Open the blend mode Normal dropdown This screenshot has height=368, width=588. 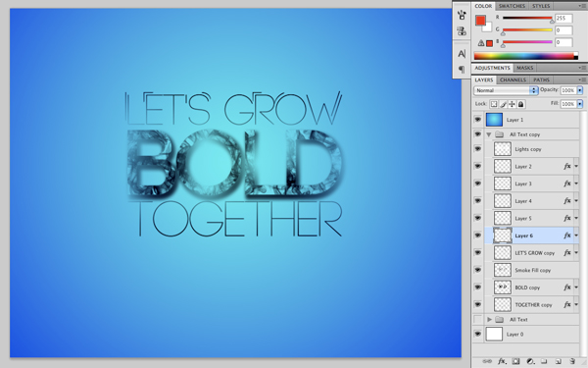coord(506,90)
